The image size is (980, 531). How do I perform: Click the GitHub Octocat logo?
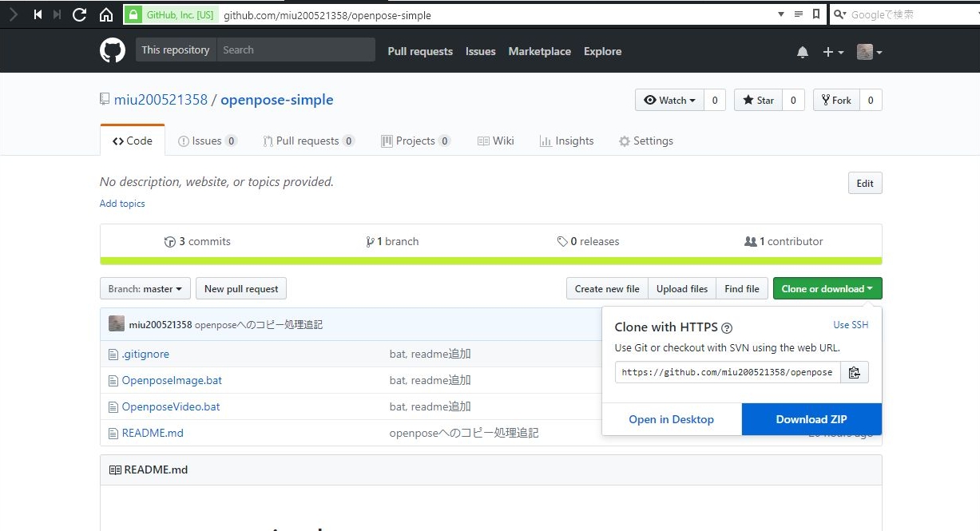113,51
